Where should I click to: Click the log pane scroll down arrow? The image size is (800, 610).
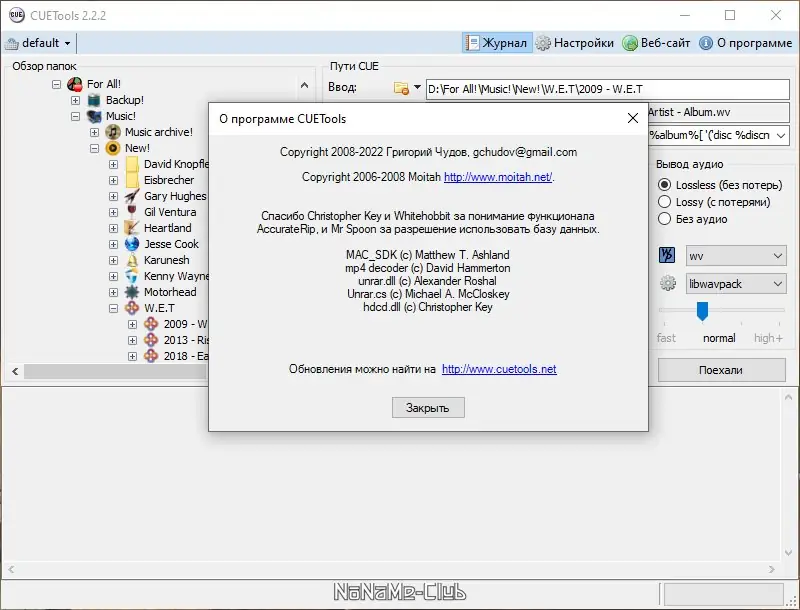pyautogui.click(x=788, y=552)
